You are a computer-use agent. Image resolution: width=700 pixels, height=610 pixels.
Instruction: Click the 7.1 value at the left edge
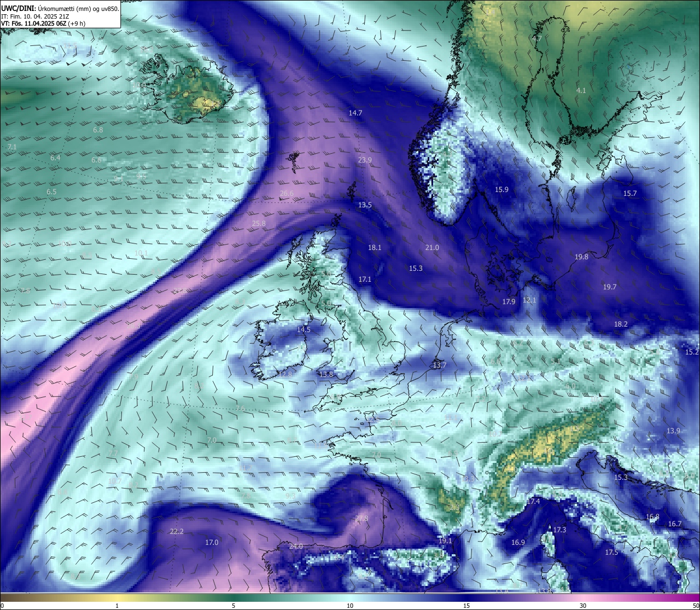tap(12, 147)
